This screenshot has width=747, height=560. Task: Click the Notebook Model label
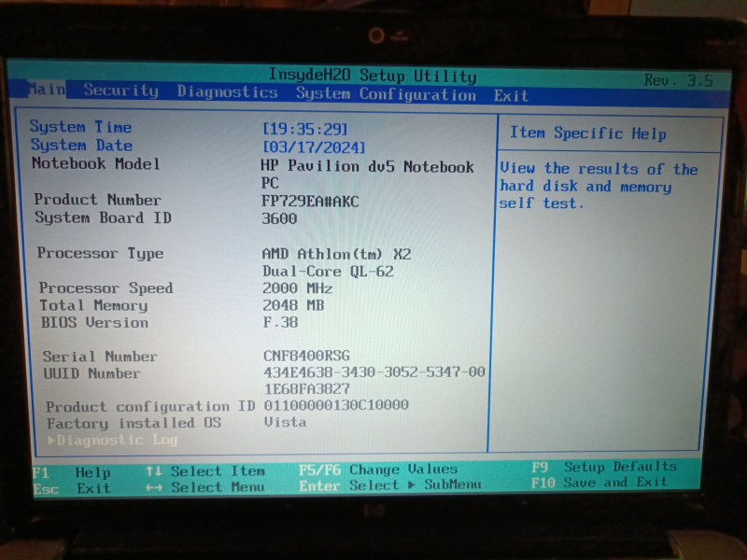pyautogui.click(x=96, y=163)
